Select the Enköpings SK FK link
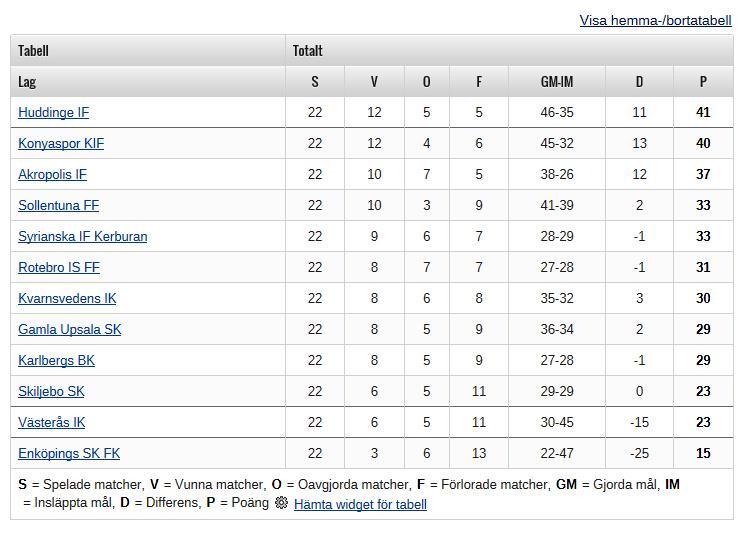 (69, 454)
